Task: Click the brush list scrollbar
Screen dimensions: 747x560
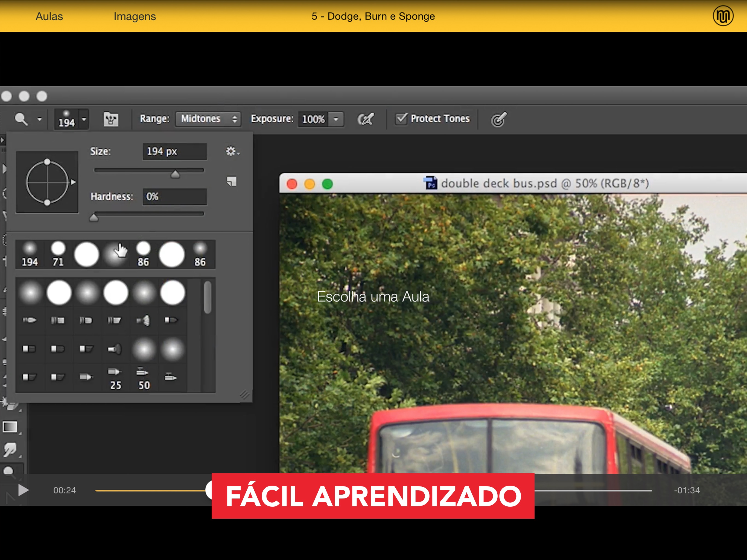Action: 208,297
